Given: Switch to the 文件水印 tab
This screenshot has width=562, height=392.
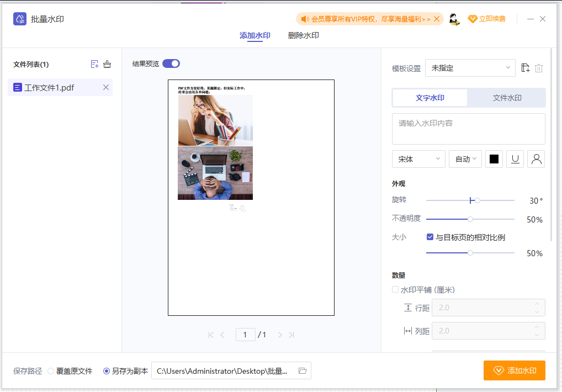Looking at the screenshot, I should pos(507,98).
